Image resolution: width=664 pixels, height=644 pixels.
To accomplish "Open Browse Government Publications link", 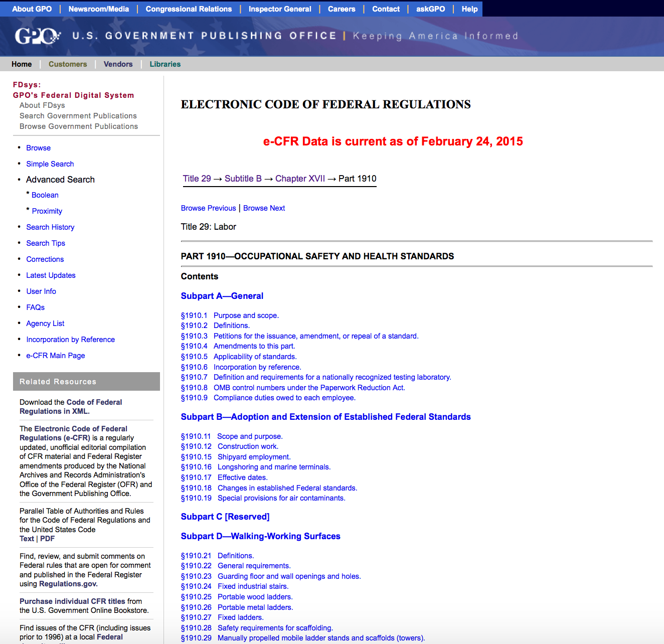I will click(x=79, y=126).
